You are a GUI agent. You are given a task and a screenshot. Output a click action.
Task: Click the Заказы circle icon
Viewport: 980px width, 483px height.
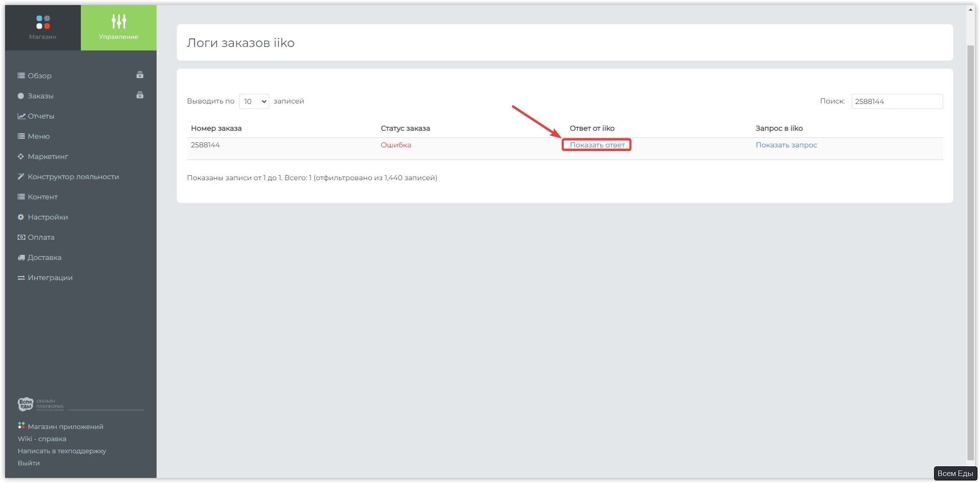click(21, 96)
